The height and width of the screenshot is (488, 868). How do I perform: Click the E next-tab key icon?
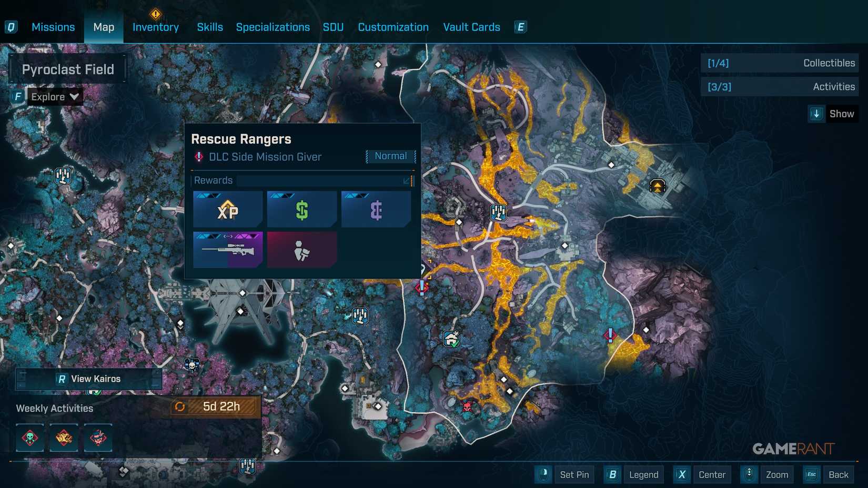click(520, 27)
